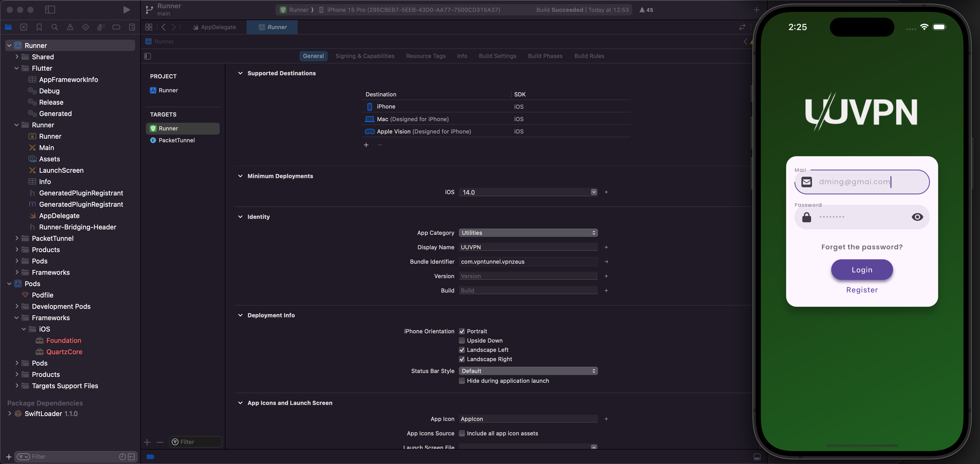Click the related items grid icon
The width and height of the screenshot is (980, 464).
click(149, 27)
